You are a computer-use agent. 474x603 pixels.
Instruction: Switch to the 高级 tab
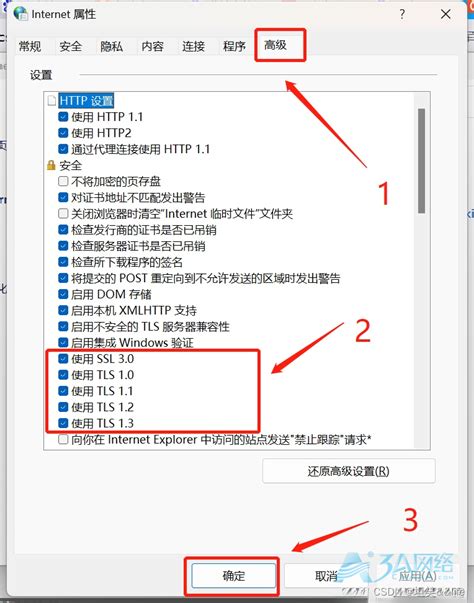pyautogui.click(x=275, y=45)
